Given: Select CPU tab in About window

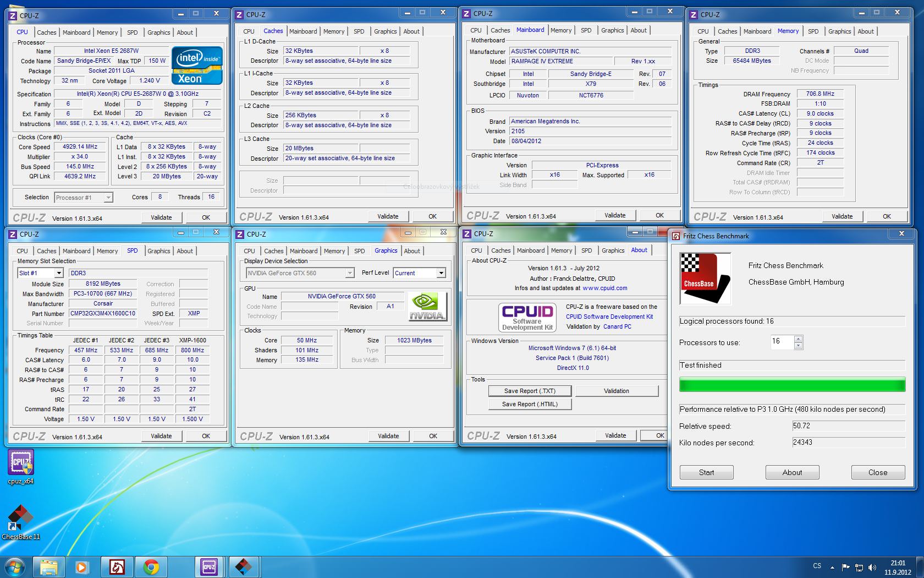Looking at the screenshot, I should point(476,250).
